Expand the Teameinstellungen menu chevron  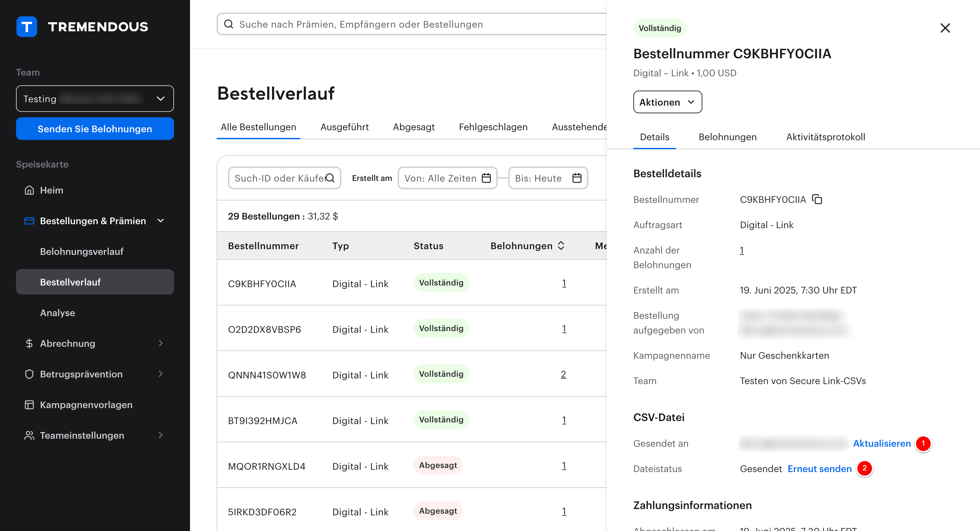click(x=161, y=435)
